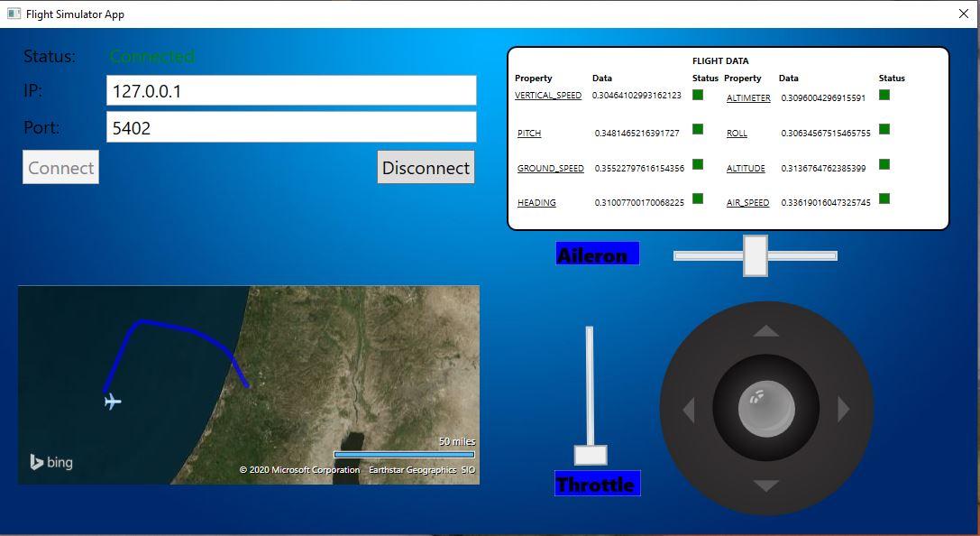Click the Bing logo on the map

tap(51, 462)
